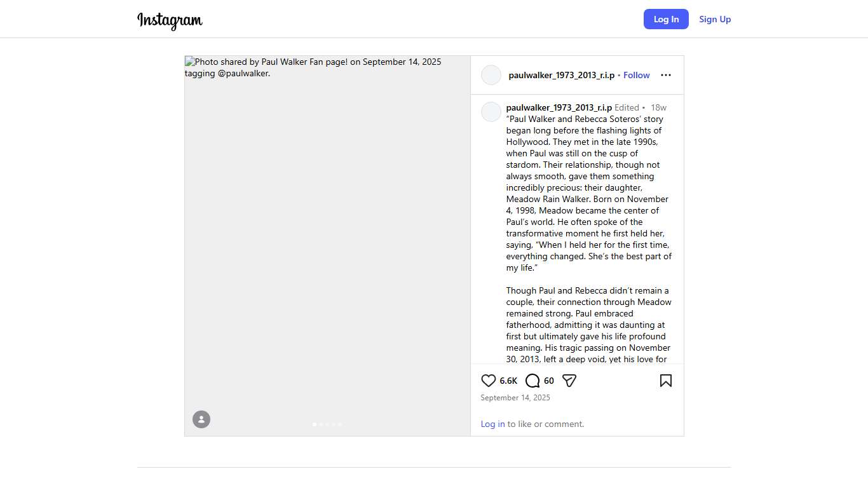Click the username beside the caption text
868x488 pixels.
click(559, 107)
